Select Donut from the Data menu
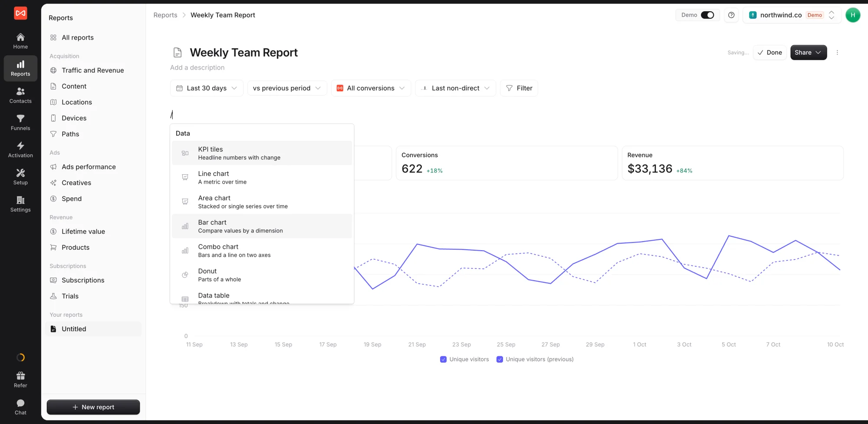This screenshot has width=868, height=424. coord(262,275)
